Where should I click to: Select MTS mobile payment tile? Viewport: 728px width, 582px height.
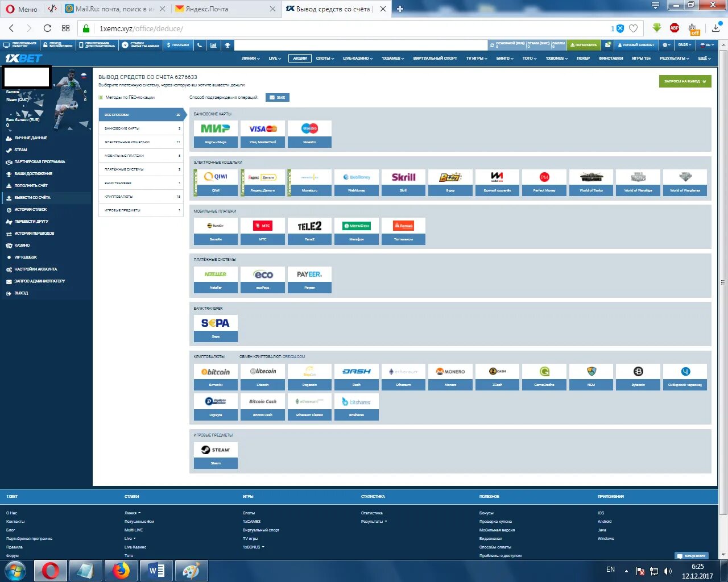pyautogui.click(x=263, y=231)
